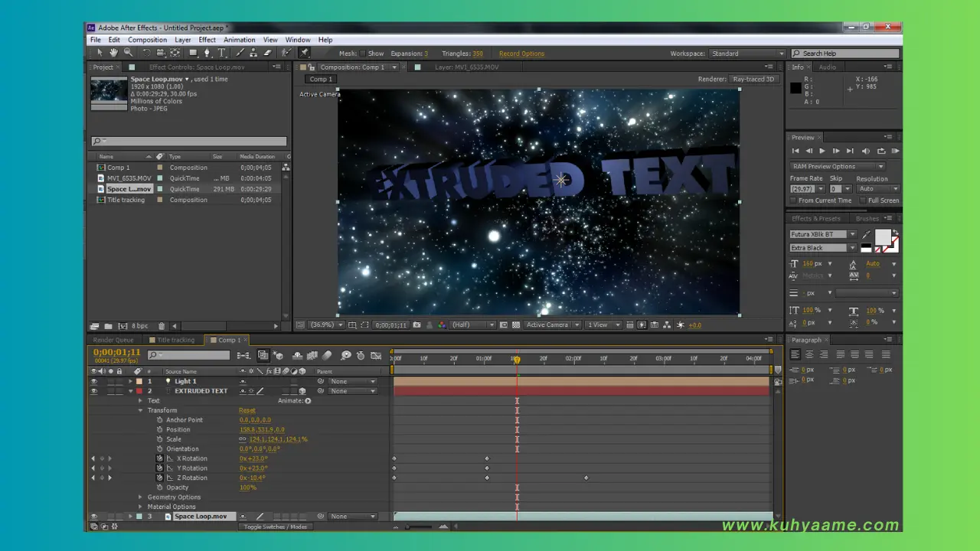Hide the Light 1 layer

94,381
